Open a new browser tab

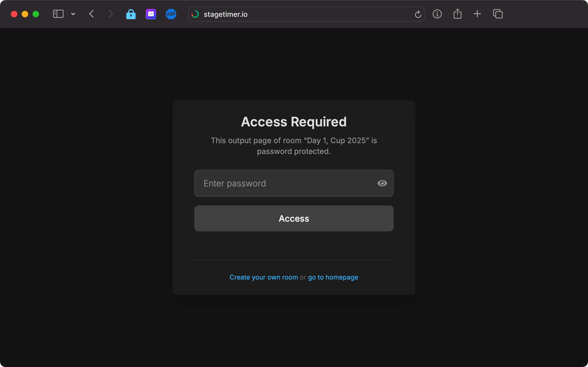tap(477, 14)
